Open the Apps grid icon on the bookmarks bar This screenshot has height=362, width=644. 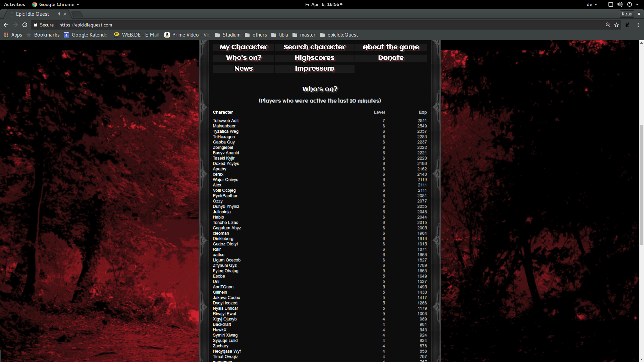[x=5, y=35]
